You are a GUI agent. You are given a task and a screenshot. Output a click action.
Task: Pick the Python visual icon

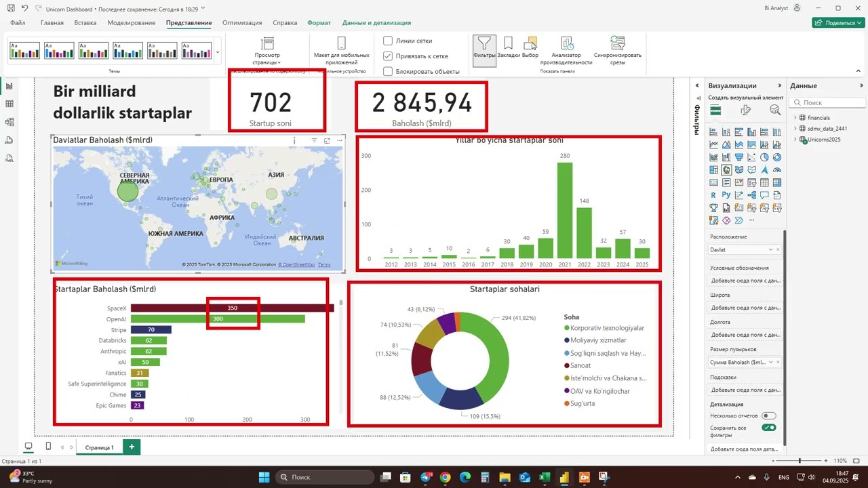pos(726,195)
